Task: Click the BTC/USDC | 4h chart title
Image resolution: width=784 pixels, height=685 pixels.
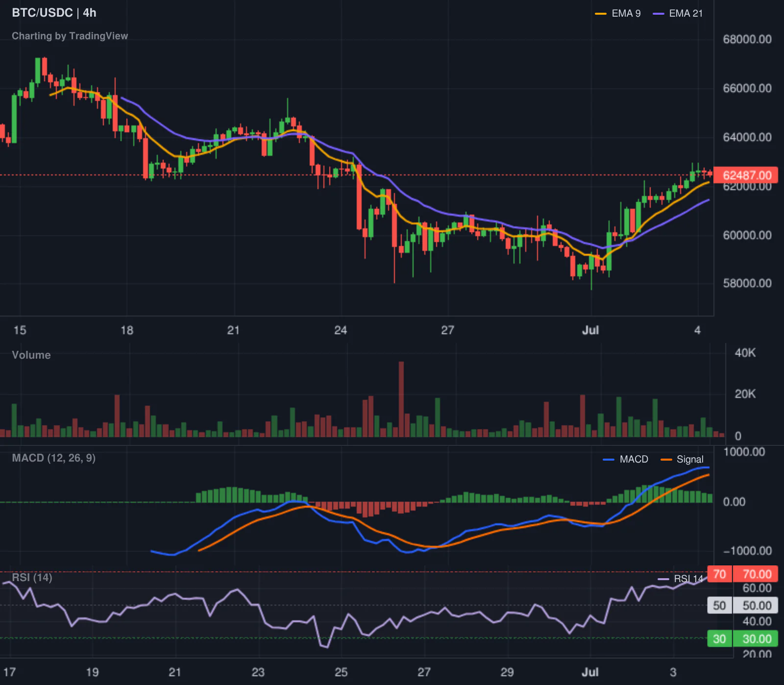Action: tap(54, 13)
